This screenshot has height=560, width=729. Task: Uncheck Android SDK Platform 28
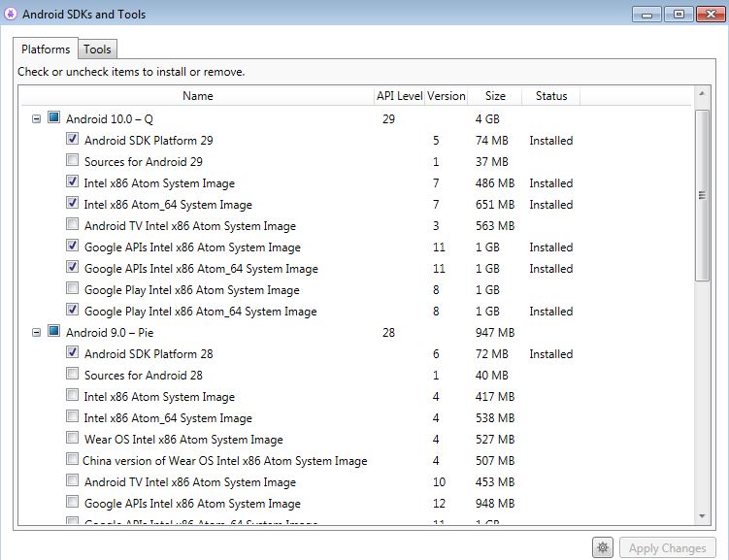coord(72,352)
